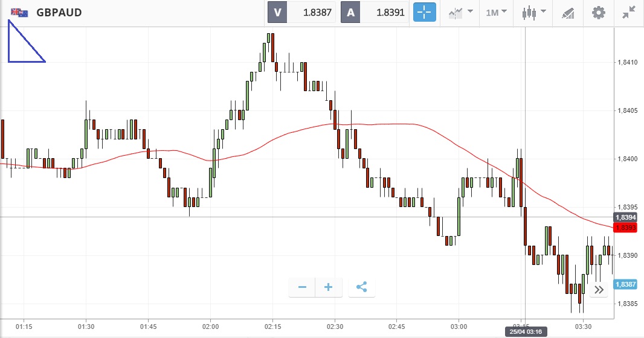Share the chart

[x=361, y=287]
